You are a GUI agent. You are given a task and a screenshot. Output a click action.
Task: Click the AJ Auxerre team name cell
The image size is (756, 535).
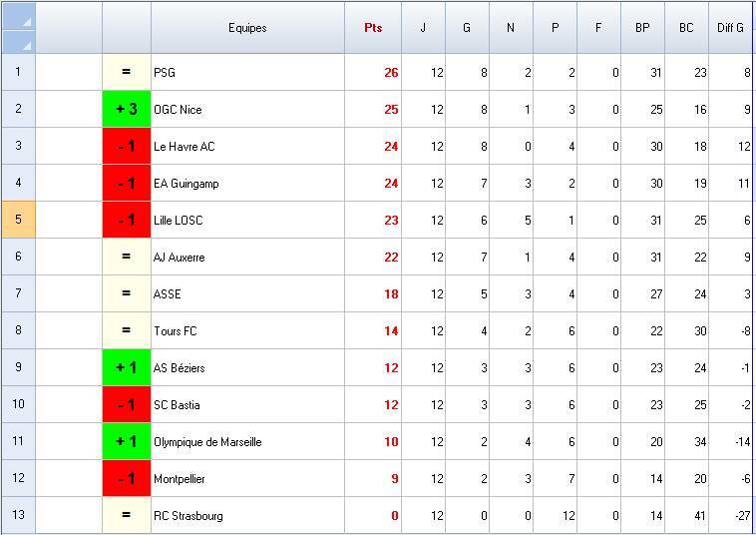tap(246, 258)
